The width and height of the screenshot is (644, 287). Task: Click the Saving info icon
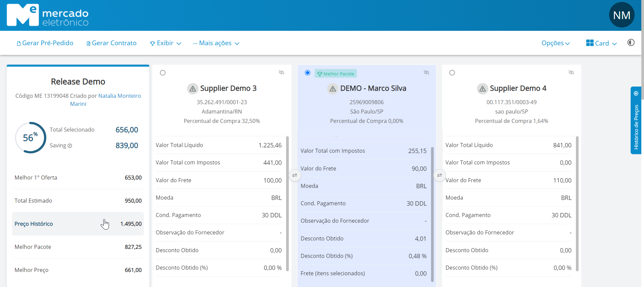click(x=70, y=146)
